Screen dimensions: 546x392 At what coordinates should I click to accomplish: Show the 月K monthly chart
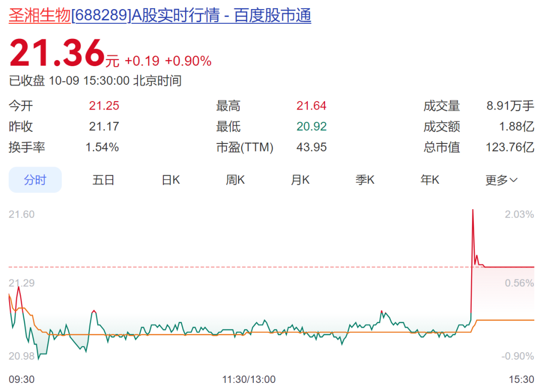tap(300, 180)
